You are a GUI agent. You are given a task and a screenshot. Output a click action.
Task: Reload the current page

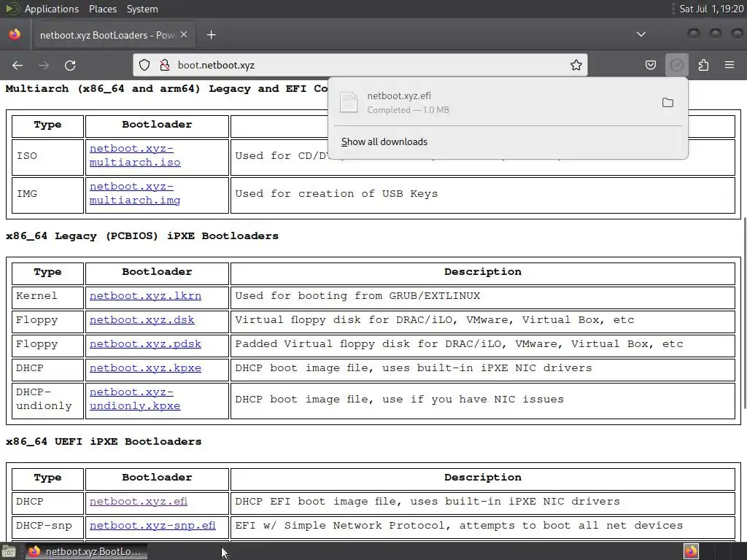click(70, 65)
